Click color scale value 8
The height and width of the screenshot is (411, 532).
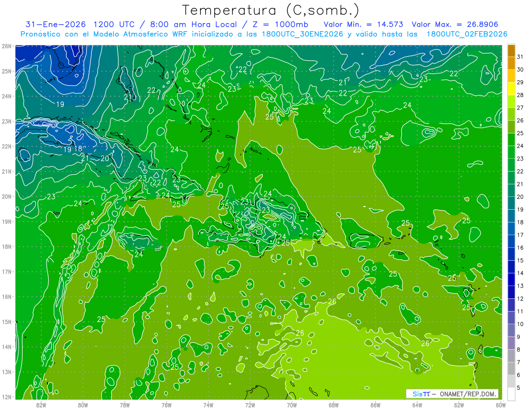[519, 350]
